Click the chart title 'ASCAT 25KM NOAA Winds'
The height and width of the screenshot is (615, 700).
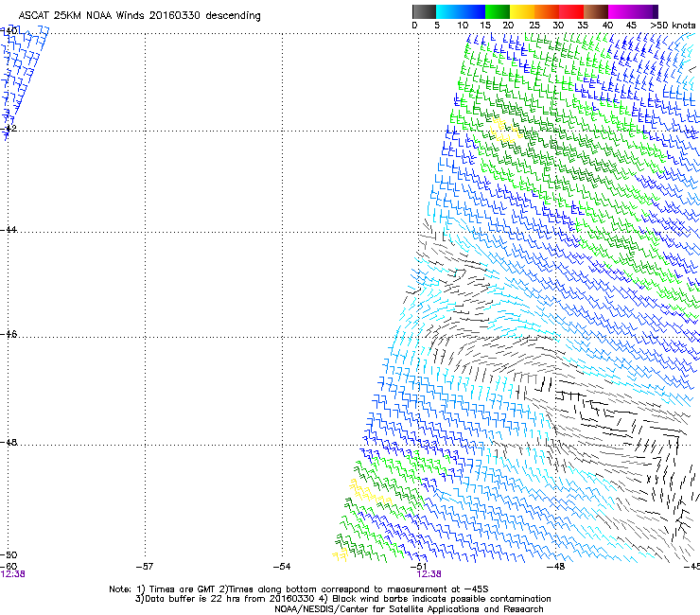[x=81, y=16]
